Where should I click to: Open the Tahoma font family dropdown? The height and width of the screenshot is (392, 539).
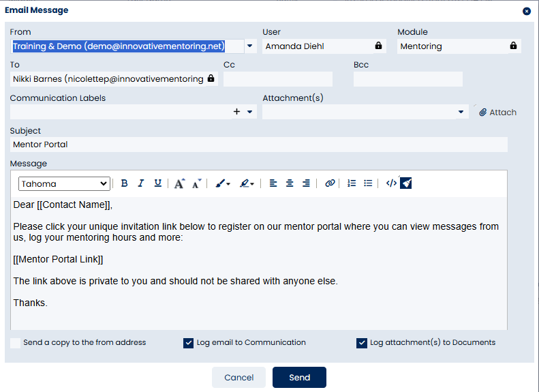click(x=64, y=183)
